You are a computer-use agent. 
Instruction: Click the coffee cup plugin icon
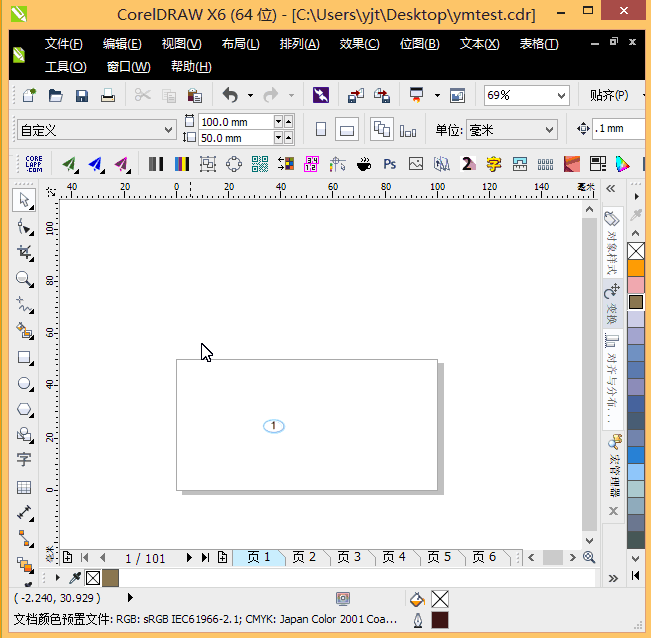[x=364, y=164]
